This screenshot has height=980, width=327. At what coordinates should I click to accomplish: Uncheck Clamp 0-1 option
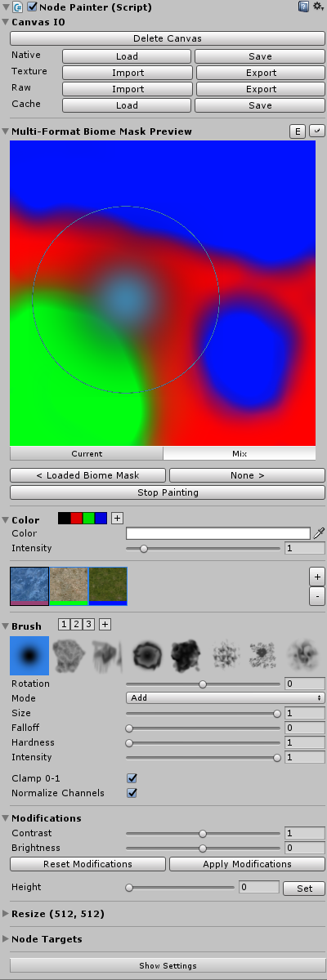coord(132,778)
